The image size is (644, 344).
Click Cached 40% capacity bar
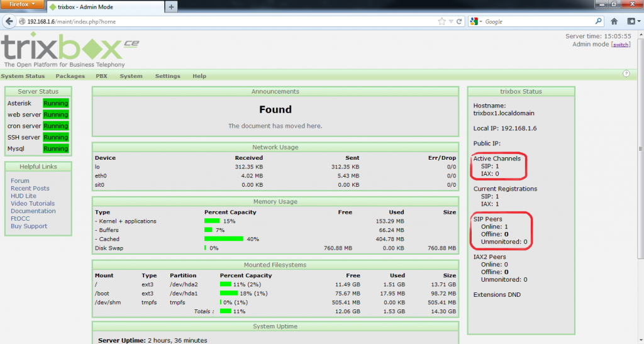tap(224, 239)
